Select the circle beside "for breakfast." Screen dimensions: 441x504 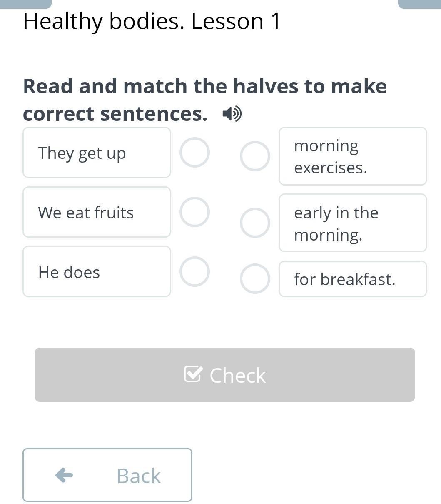255,278
